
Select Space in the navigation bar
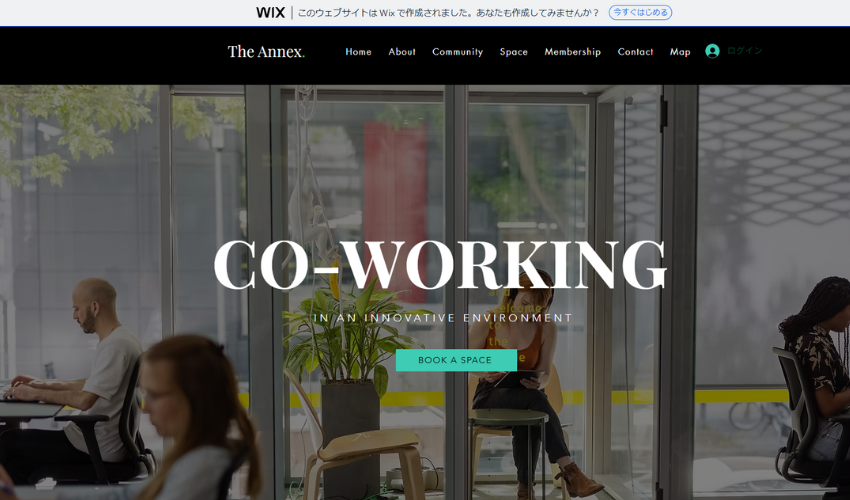pyautogui.click(x=513, y=52)
